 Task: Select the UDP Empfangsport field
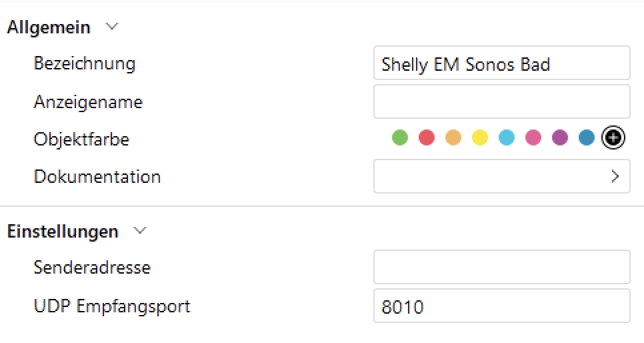pyautogui.click(x=501, y=306)
